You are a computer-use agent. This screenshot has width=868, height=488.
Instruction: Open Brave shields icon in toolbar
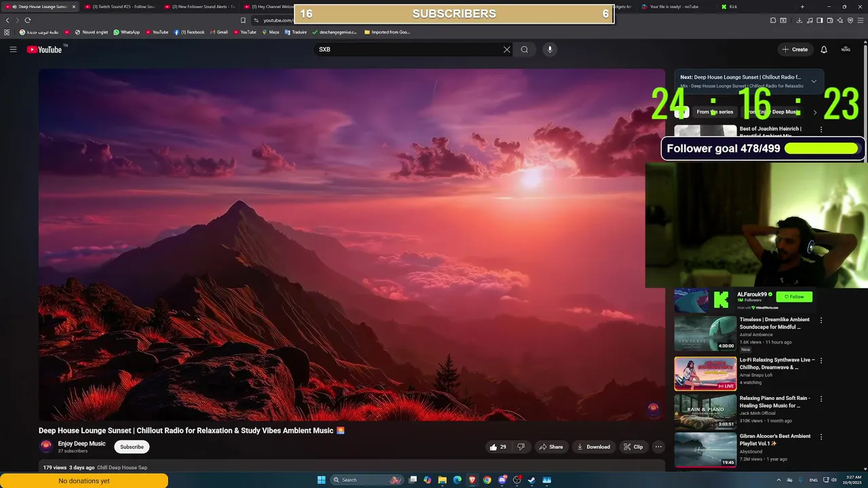point(850,20)
